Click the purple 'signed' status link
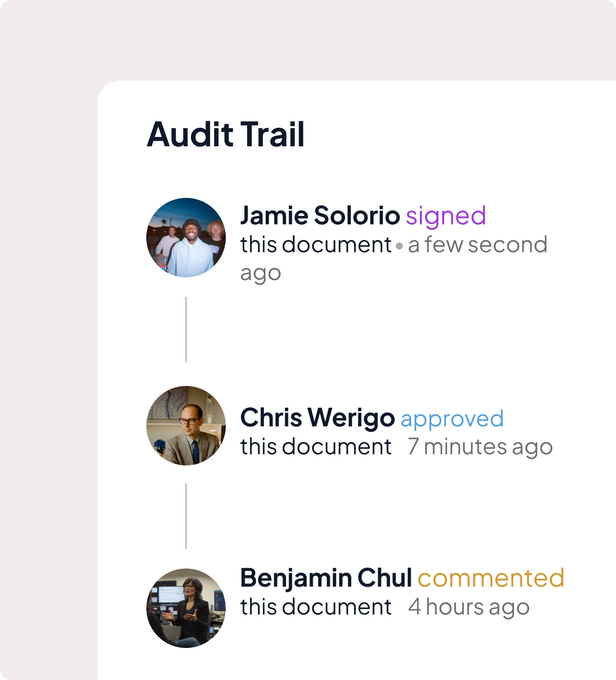This screenshot has height=680, width=616. click(446, 215)
